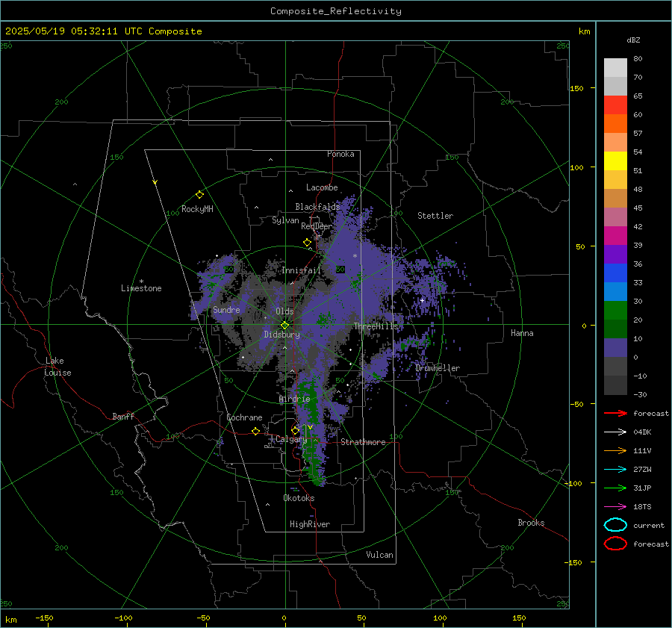Click the yellow radar site marker at Olds
672x628 pixels.
pos(284,326)
